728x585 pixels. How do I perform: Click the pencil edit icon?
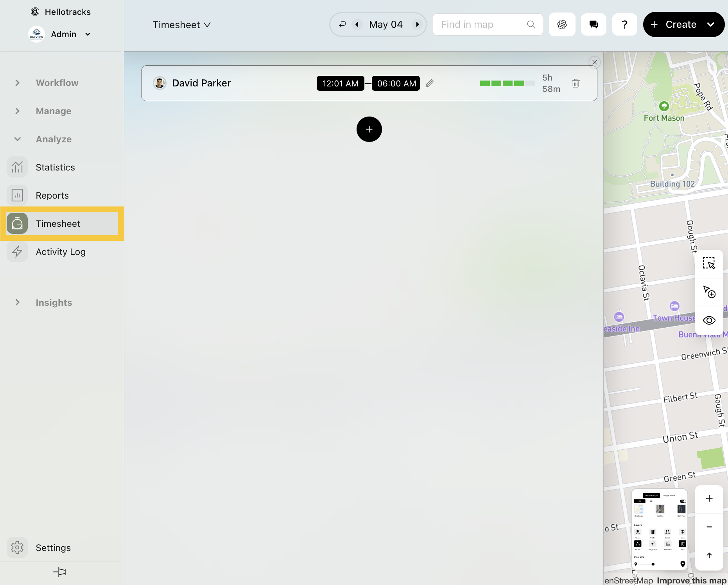430,83
